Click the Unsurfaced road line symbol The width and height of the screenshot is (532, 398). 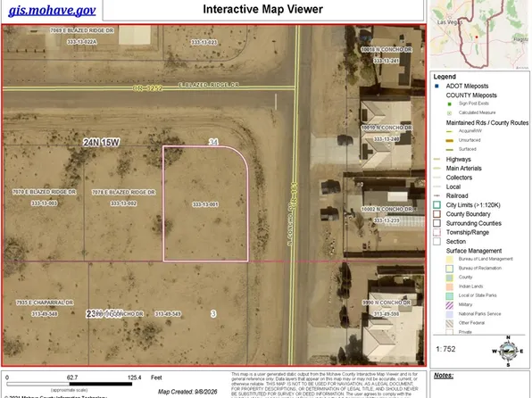click(450, 140)
